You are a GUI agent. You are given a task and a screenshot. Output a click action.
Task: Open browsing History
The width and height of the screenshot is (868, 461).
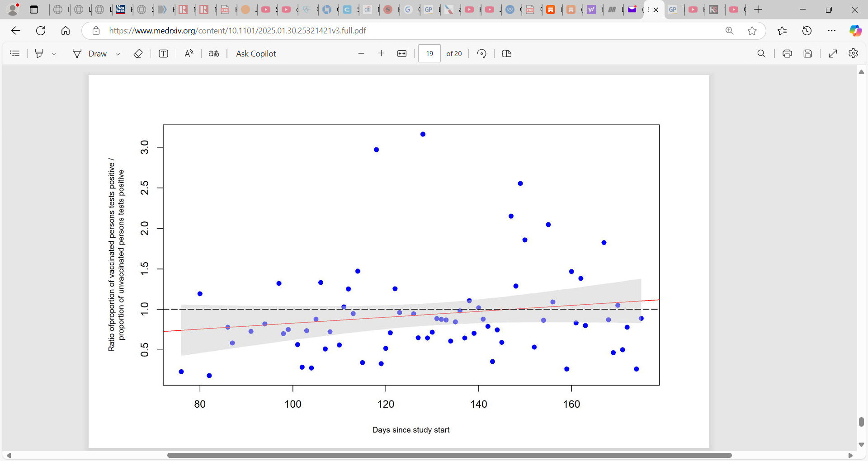click(807, 30)
